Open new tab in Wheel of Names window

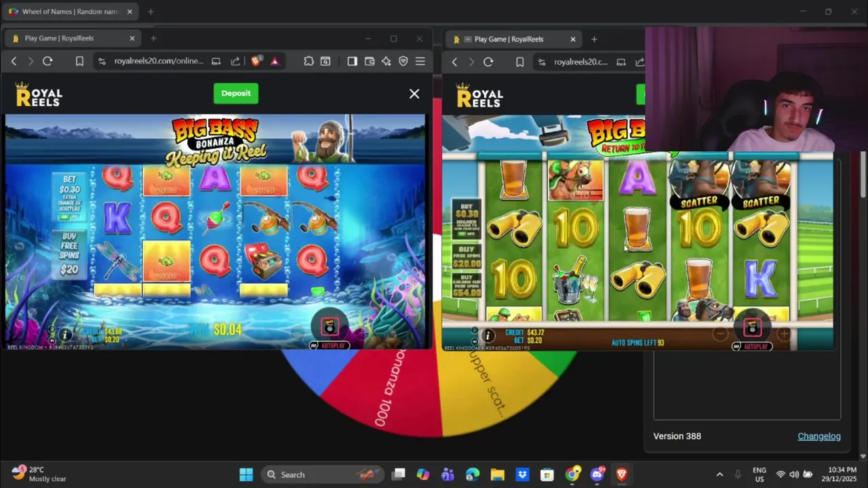pos(151,12)
